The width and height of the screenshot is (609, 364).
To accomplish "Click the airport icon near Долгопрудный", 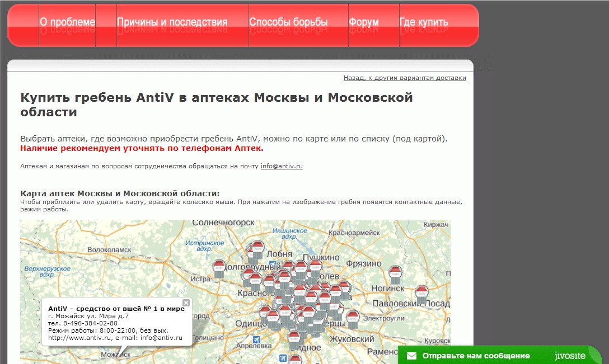I will tap(273, 264).
